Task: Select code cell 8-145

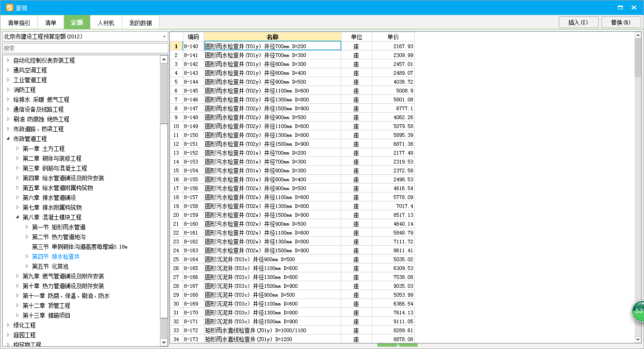Action: point(193,91)
